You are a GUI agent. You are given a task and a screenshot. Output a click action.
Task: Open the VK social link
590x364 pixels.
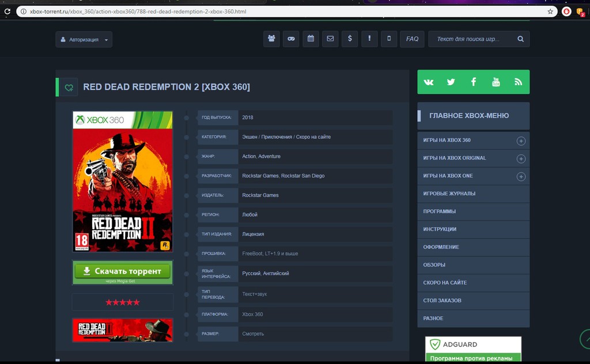click(x=429, y=82)
